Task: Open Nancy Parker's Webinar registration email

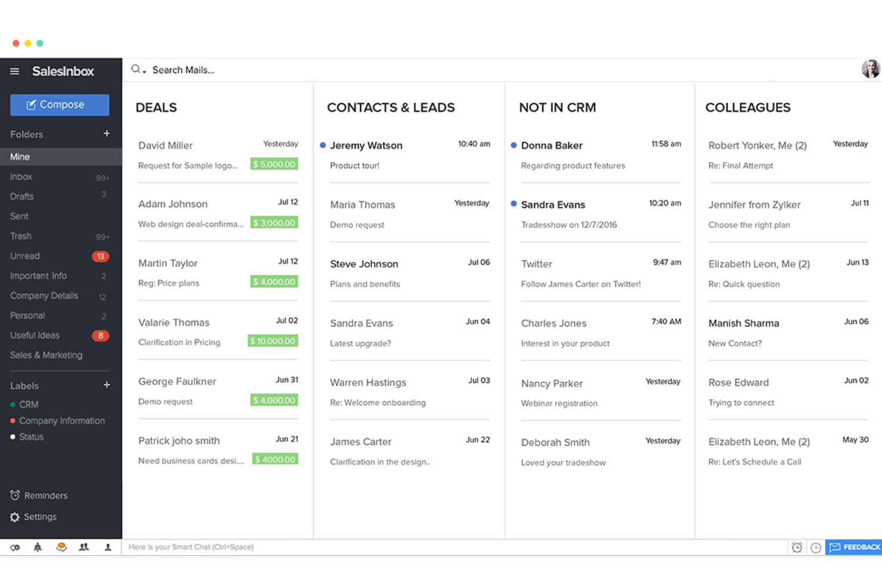Action: pos(600,393)
